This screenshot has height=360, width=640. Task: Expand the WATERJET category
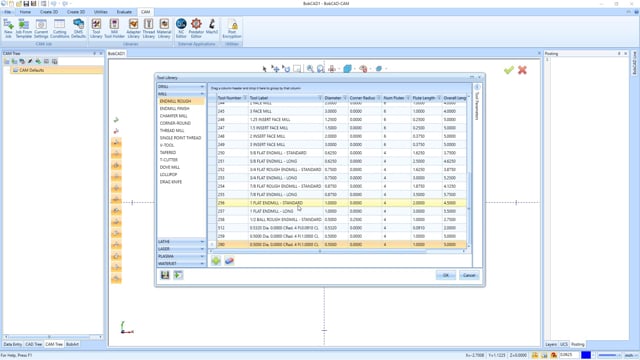click(x=181, y=264)
